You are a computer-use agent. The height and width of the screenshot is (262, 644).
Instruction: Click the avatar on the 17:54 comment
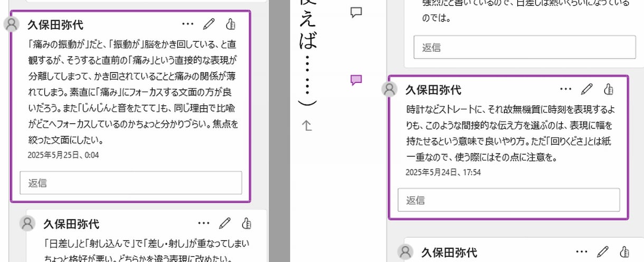390,90
